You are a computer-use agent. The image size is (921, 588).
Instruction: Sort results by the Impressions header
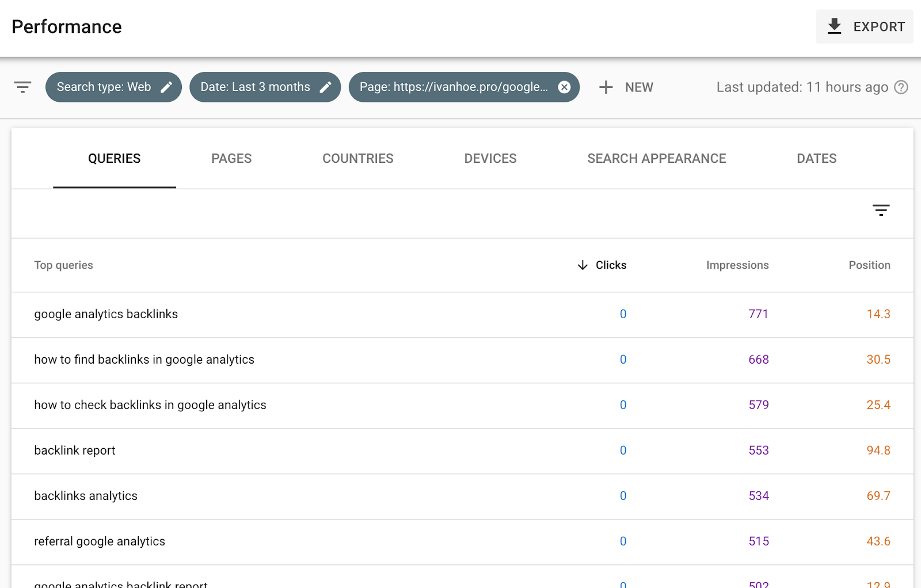tap(737, 265)
